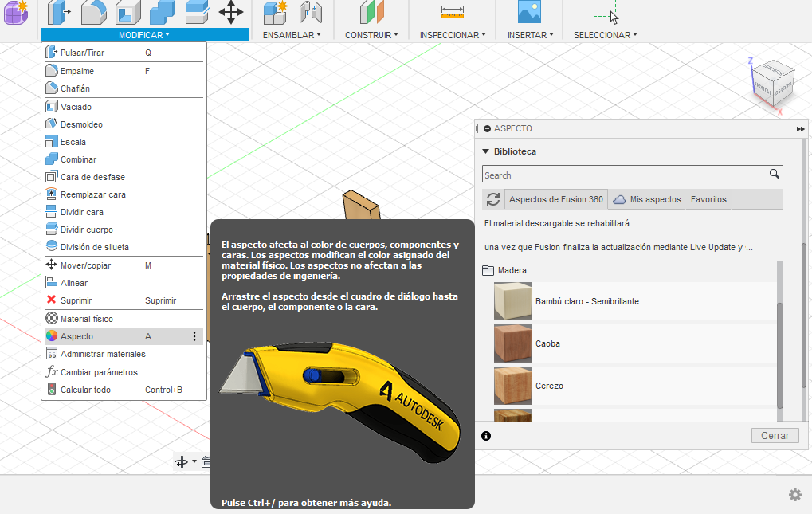The image size is (812, 514).
Task: Click the Search field in Aspecto library
Action: tap(626, 175)
